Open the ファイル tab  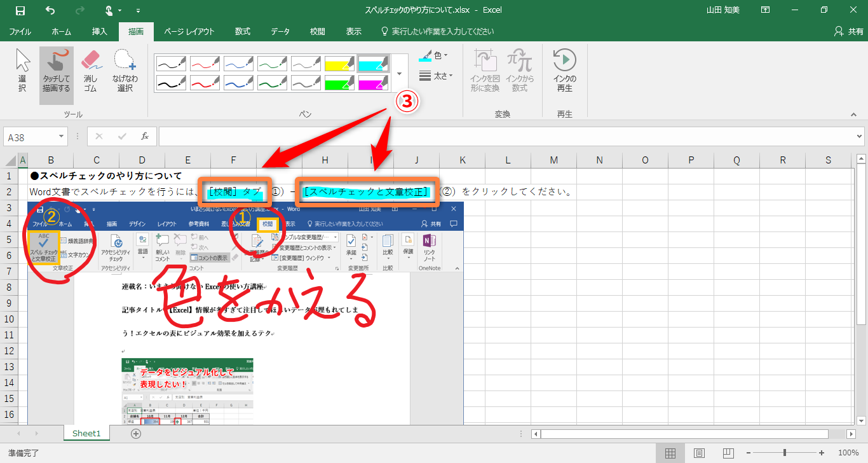[x=20, y=31]
